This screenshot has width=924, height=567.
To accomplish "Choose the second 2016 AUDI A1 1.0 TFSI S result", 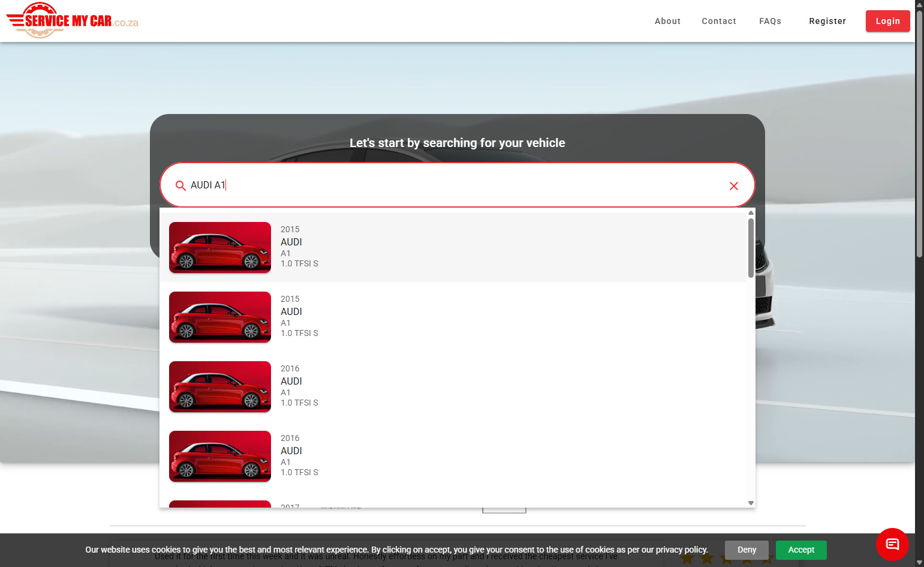I will click(453, 456).
